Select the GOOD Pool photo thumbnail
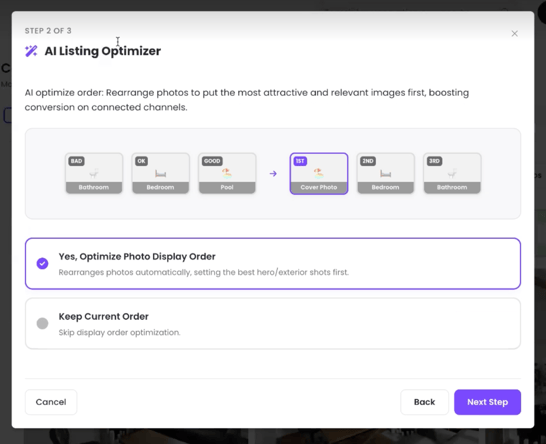 coord(227,173)
